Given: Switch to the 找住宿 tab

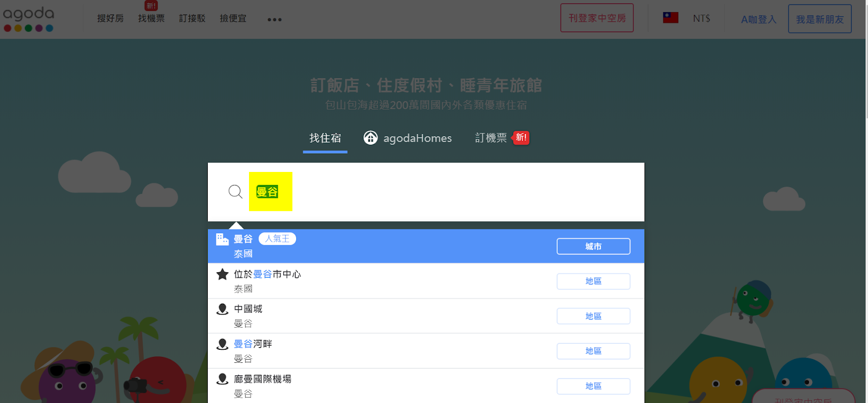Looking at the screenshot, I should (x=325, y=138).
